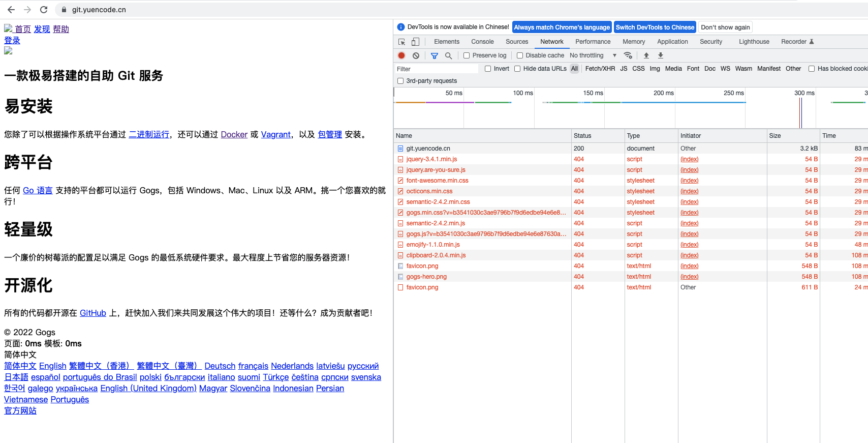Check Hide data URLs checkbox

[517, 69]
